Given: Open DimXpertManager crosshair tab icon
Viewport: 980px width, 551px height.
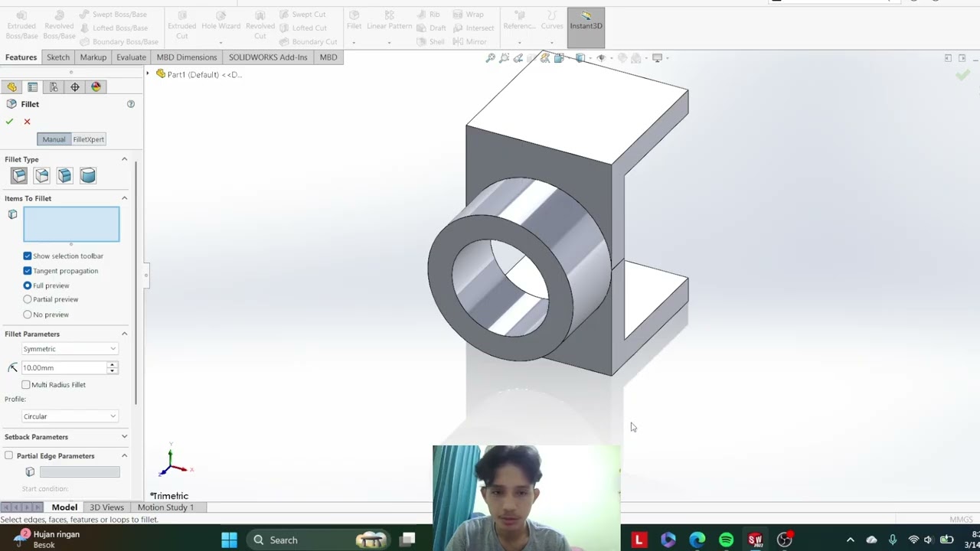Looking at the screenshot, I should (75, 87).
